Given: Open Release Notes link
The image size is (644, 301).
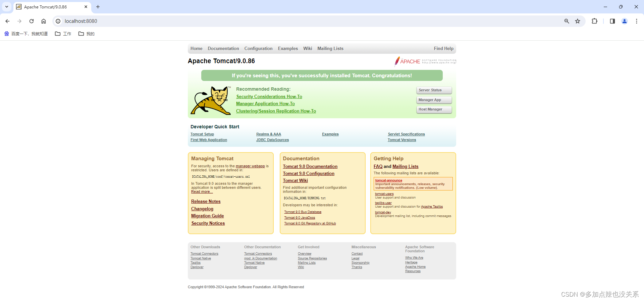Looking at the screenshot, I should coord(206,202).
